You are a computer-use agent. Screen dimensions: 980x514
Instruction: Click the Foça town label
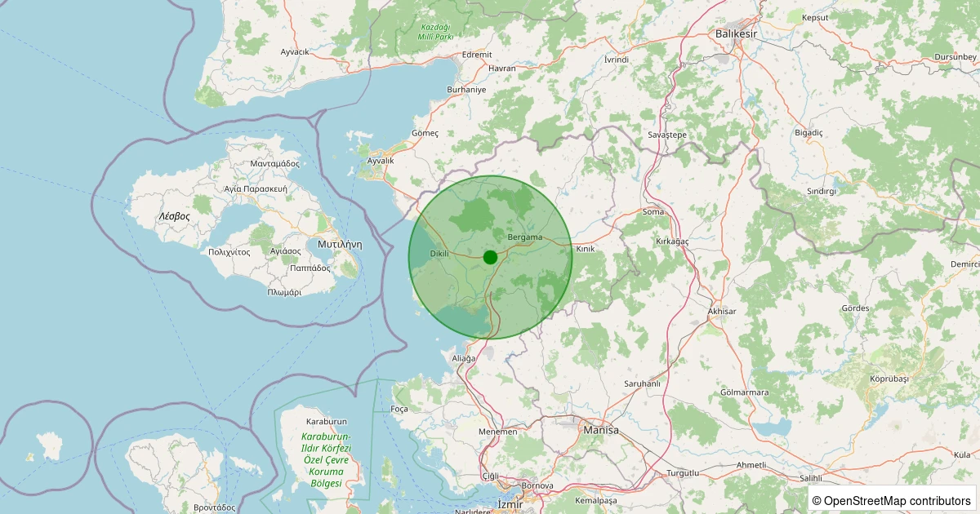point(399,409)
